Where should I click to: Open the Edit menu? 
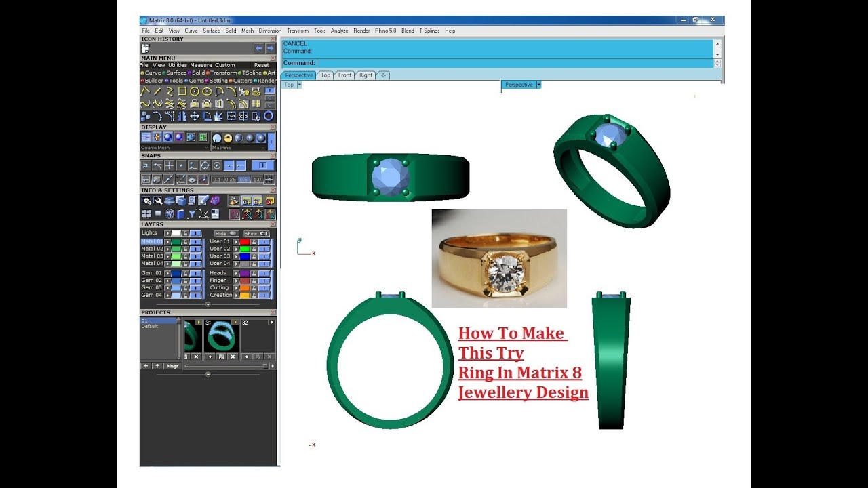pyautogui.click(x=159, y=30)
